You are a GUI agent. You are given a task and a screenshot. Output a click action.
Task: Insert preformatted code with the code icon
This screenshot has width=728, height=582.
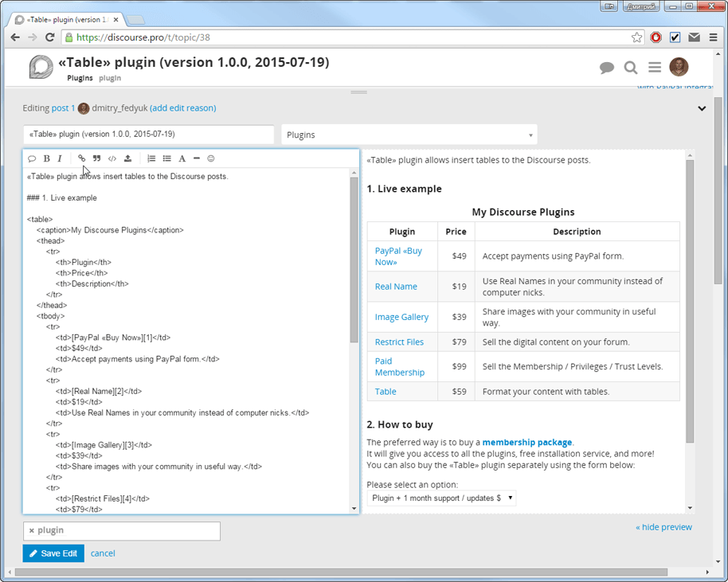[x=112, y=158]
